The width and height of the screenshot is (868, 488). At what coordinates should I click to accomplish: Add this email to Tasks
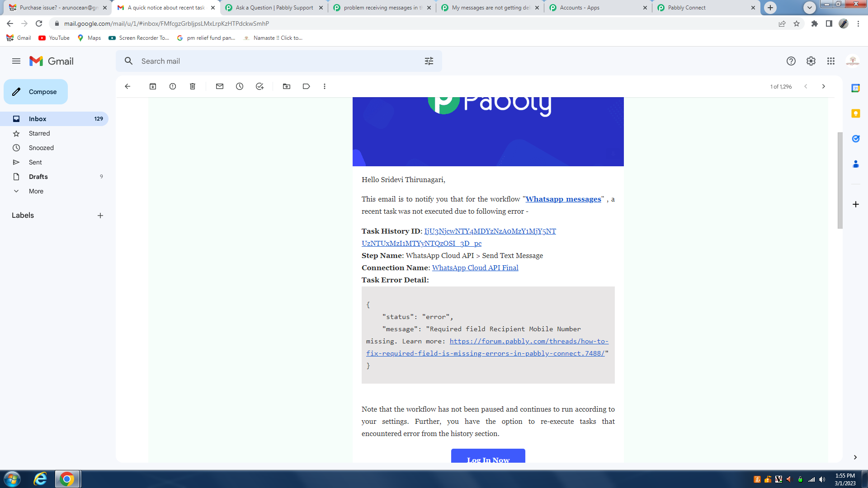[x=259, y=86]
